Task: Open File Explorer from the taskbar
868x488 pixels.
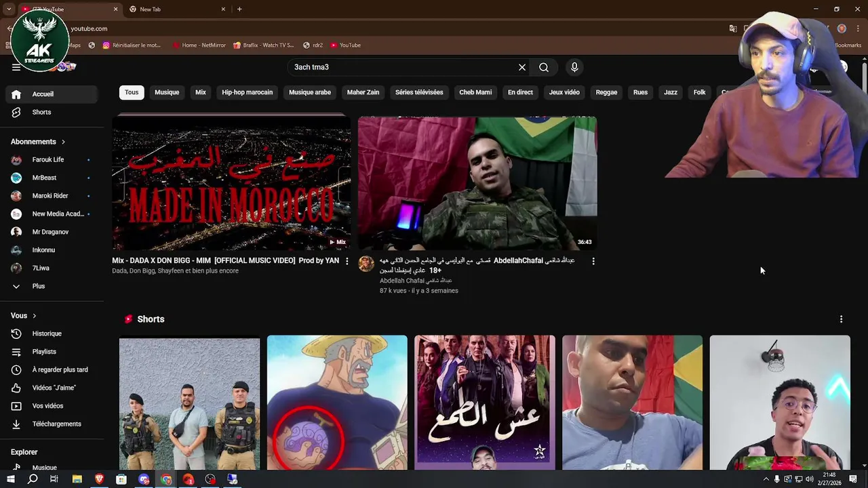Action: (x=77, y=479)
